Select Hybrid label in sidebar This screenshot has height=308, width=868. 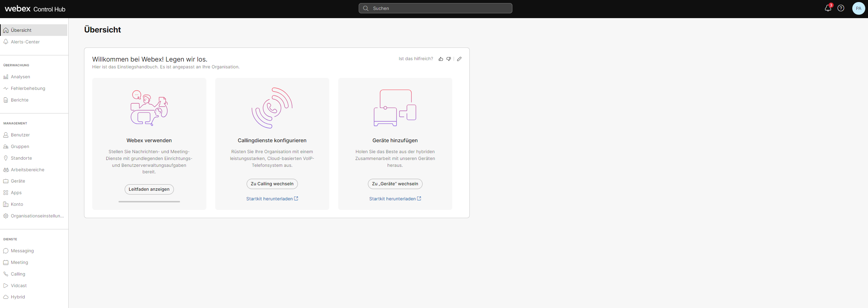click(18, 297)
